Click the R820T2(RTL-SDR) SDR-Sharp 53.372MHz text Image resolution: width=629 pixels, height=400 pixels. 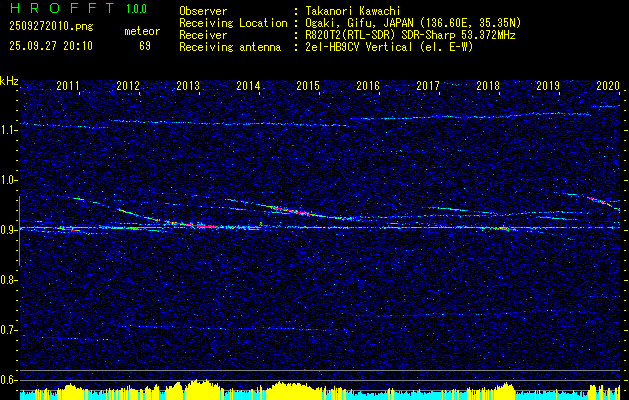point(410,35)
